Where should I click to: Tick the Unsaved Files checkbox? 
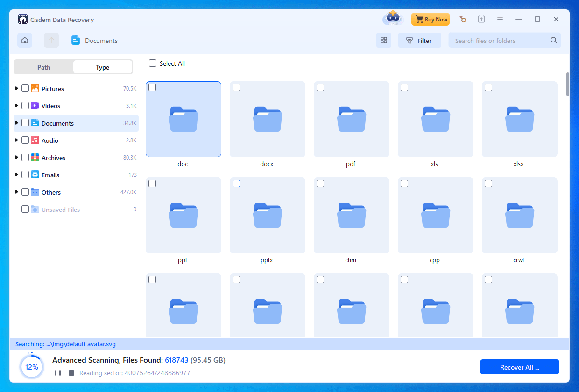point(25,209)
